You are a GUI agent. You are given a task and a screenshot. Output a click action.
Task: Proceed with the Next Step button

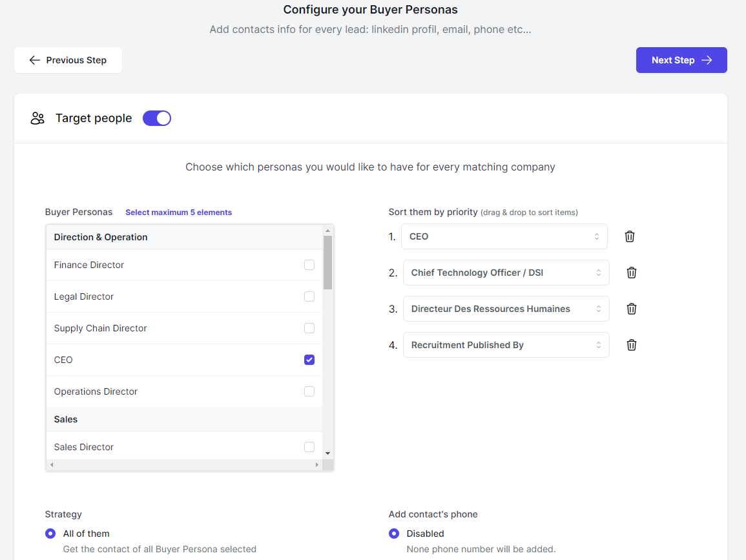[681, 60]
